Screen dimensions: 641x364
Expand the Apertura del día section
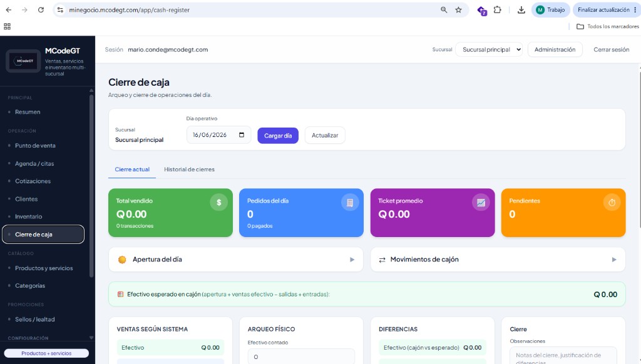[236, 260]
